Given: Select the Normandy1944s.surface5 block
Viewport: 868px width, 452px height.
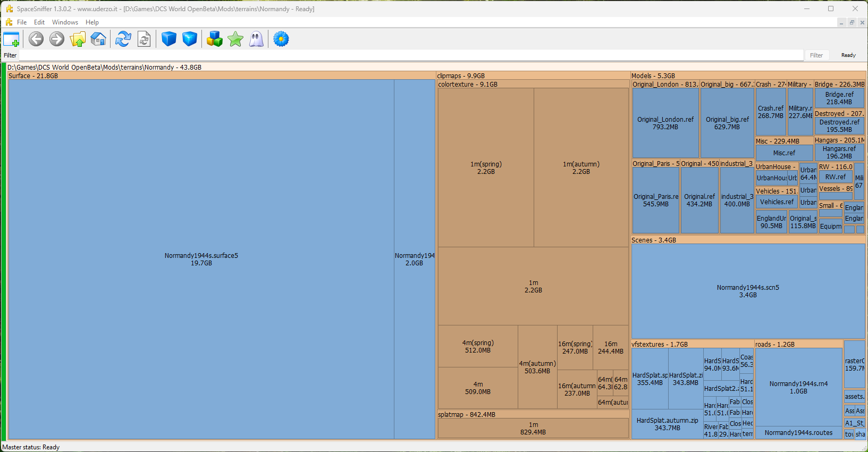Looking at the screenshot, I should coord(201,259).
